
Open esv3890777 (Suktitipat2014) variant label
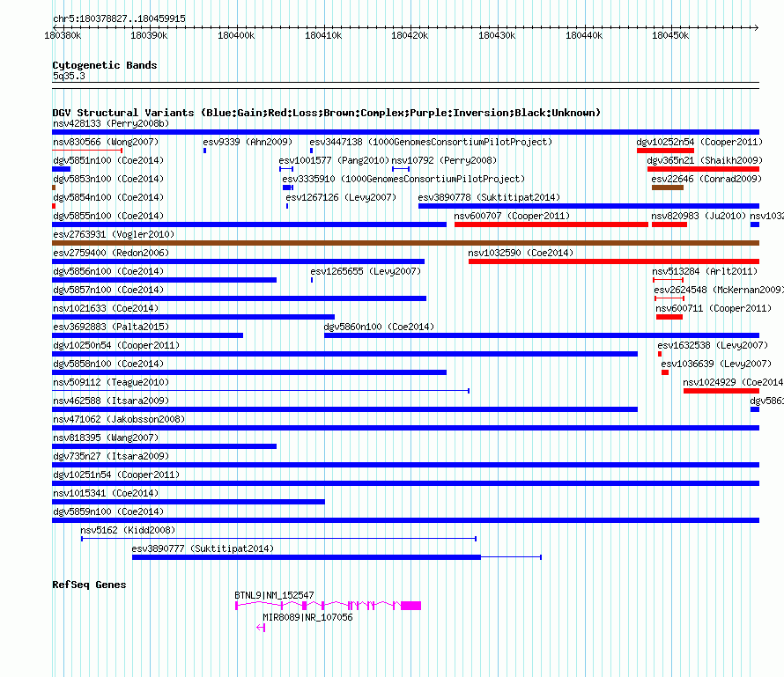[x=203, y=548]
